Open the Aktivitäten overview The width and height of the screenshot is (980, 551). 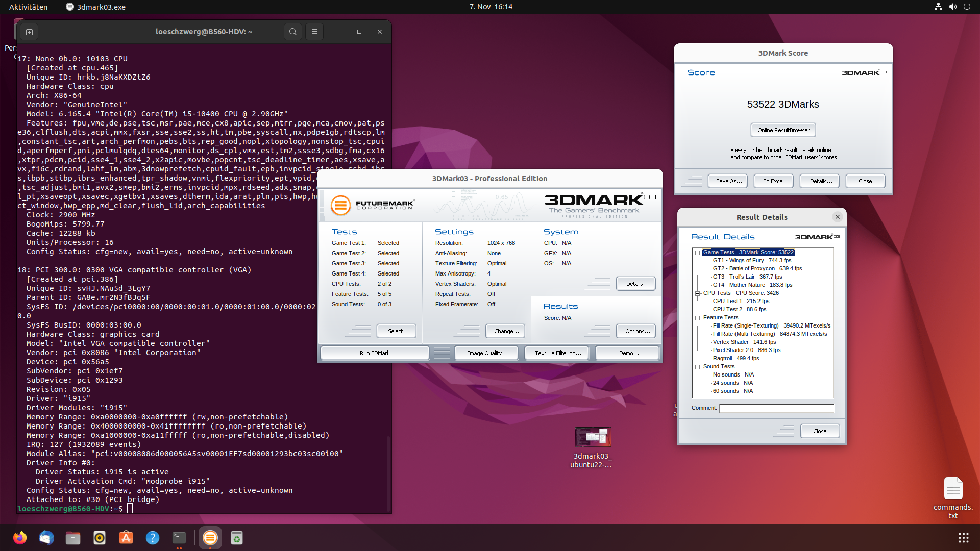click(28, 7)
